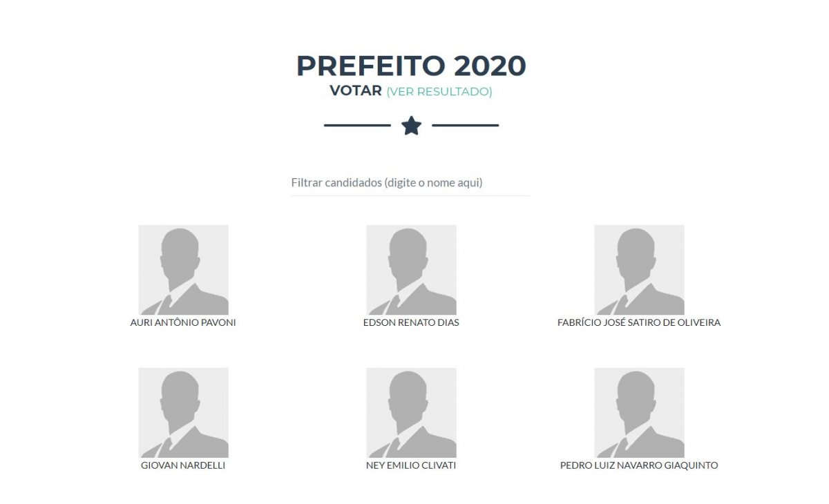Screen dimensions: 829x504
Task: Select the GIOVAN NARDELLI name text
Action: [x=183, y=465]
